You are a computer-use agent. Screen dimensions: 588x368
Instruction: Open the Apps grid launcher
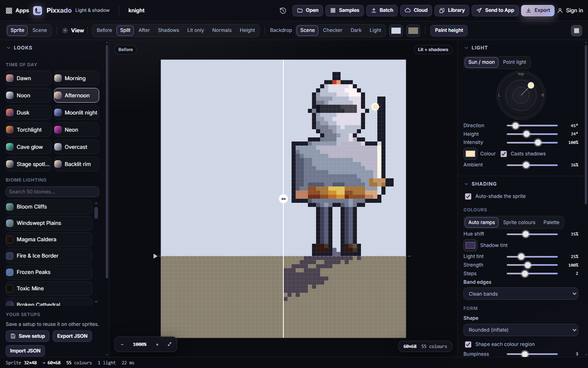pyautogui.click(x=17, y=11)
